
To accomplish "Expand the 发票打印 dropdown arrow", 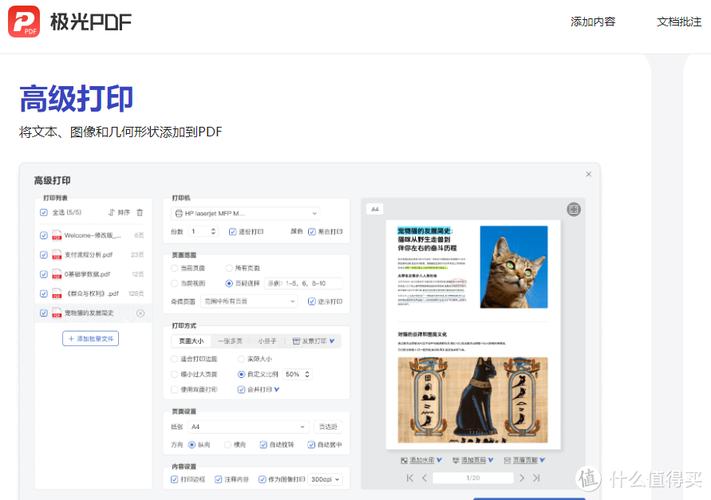I will (x=332, y=341).
